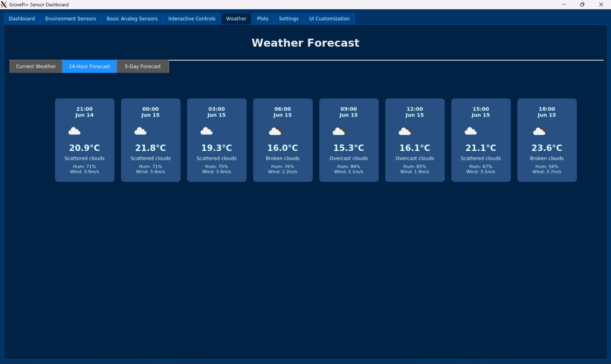Click the 12:00 overcast clouds icon

pos(405,131)
